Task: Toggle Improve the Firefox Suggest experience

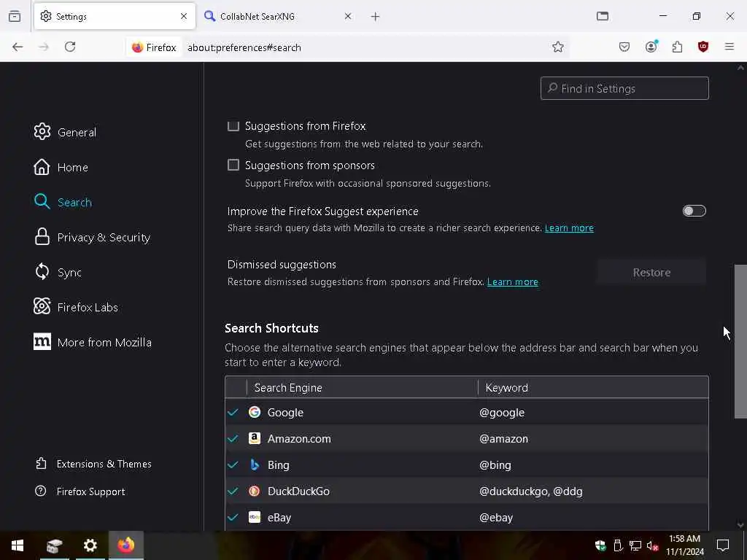Action: point(694,211)
